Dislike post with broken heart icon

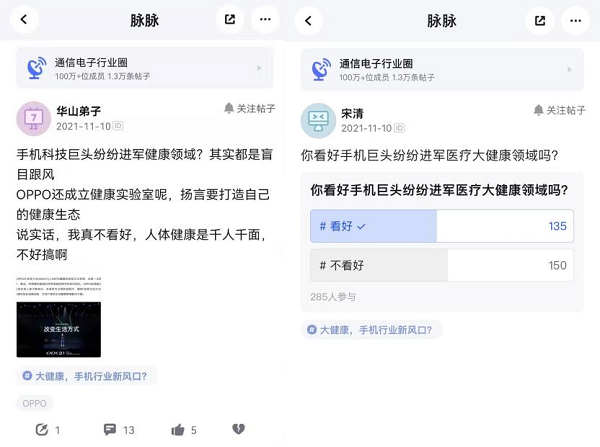238,429
